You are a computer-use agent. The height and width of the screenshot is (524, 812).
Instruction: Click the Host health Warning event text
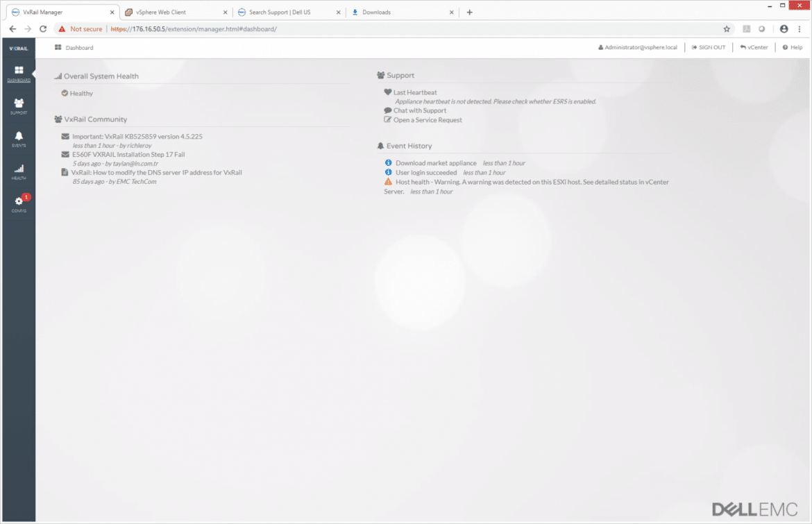click(x=526, y=187)
